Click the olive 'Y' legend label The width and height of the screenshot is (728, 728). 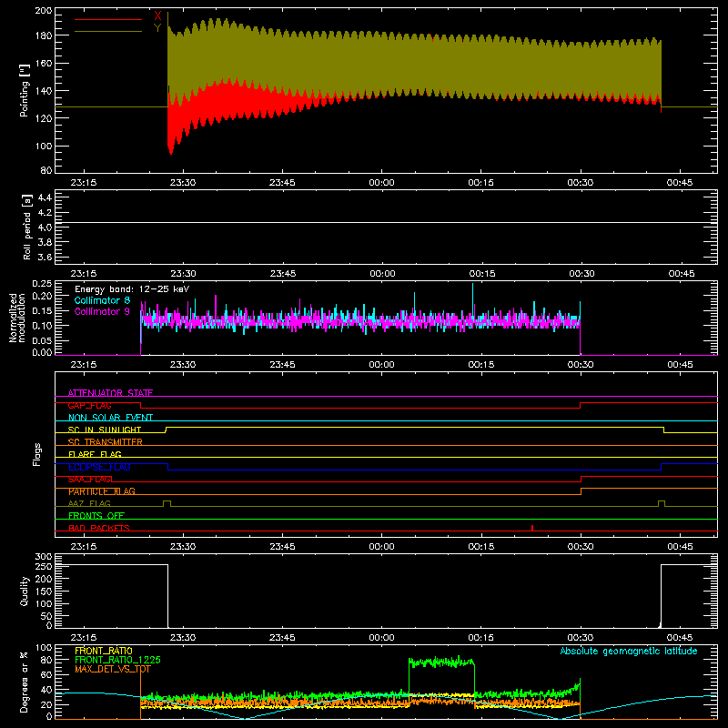(157, 28)
